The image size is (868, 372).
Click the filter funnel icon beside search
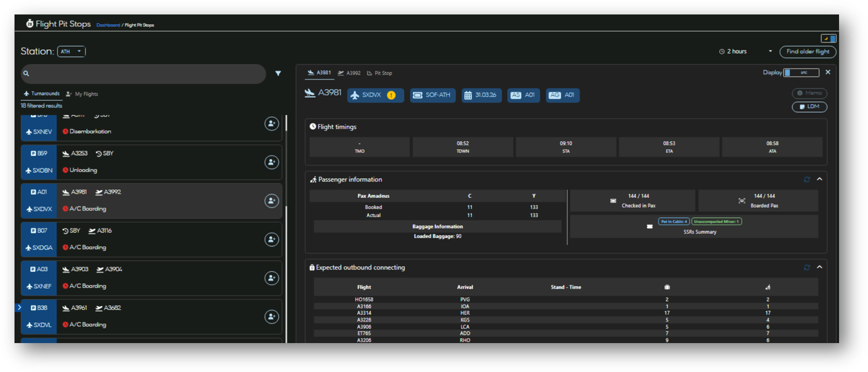point(278,73)
